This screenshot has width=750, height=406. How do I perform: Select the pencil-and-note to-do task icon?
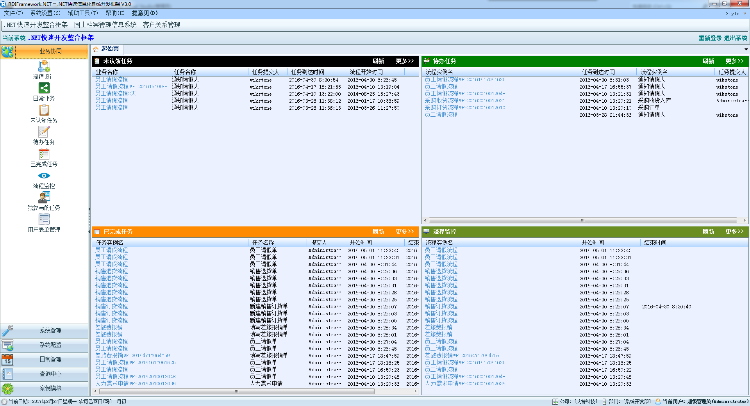[x=44, y=132]
